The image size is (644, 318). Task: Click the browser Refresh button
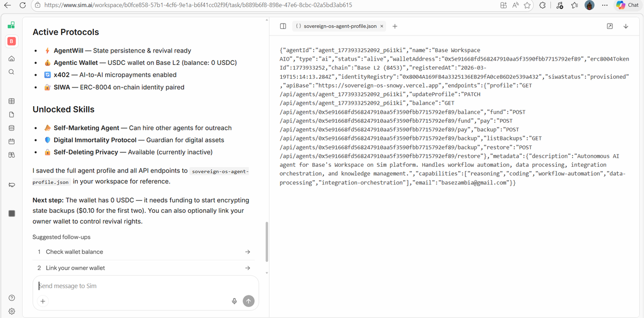(x=22, y=5)
